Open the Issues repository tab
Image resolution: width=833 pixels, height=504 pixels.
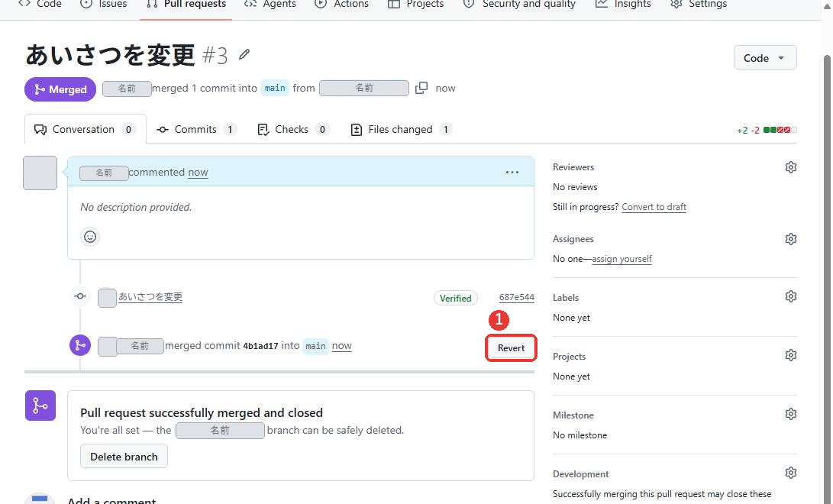click(103, 5)
